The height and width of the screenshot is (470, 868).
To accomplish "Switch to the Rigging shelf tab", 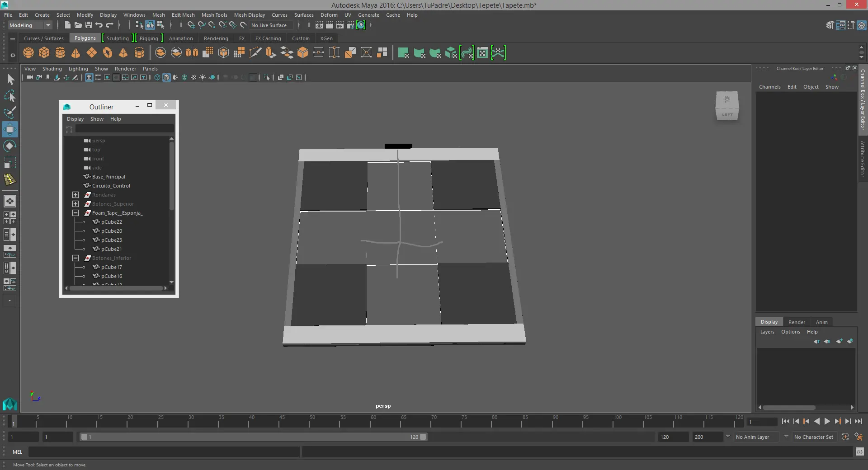I will (x=149, y=38).
